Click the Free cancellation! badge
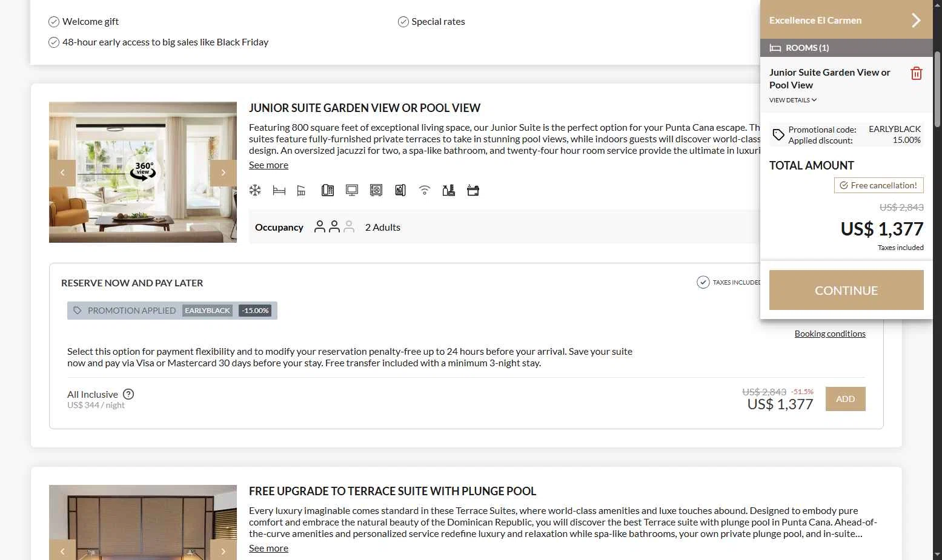 pyautogui.click(x=879, y=185)
